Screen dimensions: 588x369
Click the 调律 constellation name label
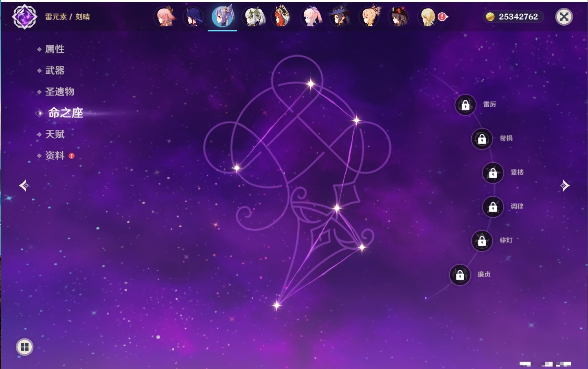click(x=517, y=206)
